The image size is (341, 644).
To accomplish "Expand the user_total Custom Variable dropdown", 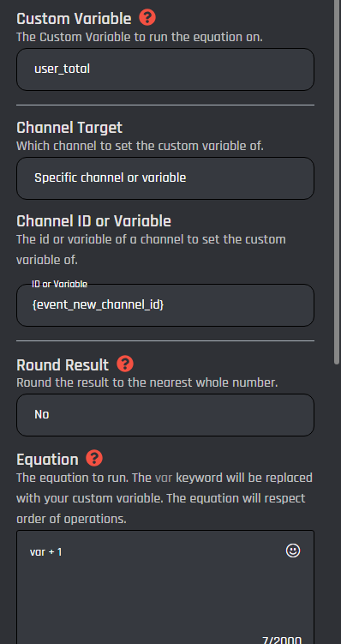I will (x=165, y=69).
